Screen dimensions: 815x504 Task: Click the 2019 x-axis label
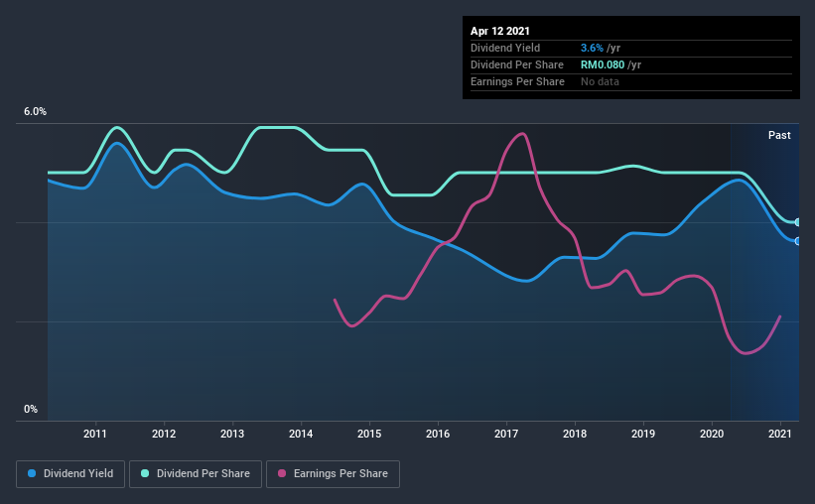click(x=643, y=434)
